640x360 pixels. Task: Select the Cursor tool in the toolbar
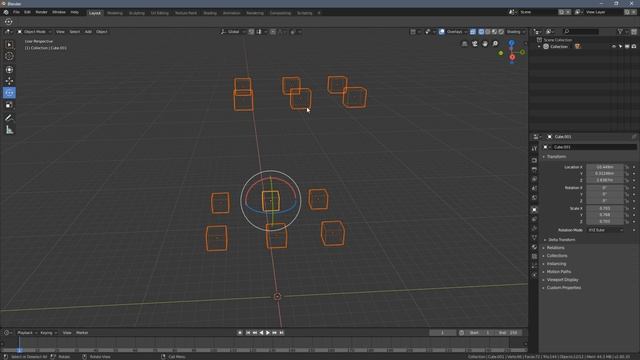click(x=9, y=56)
